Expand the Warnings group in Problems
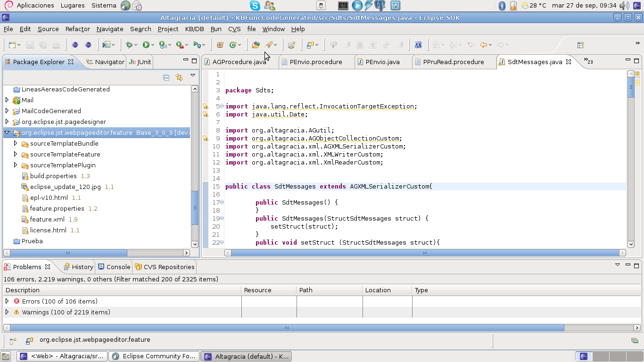This screenshot has height=362, width=644. point(7,312)
